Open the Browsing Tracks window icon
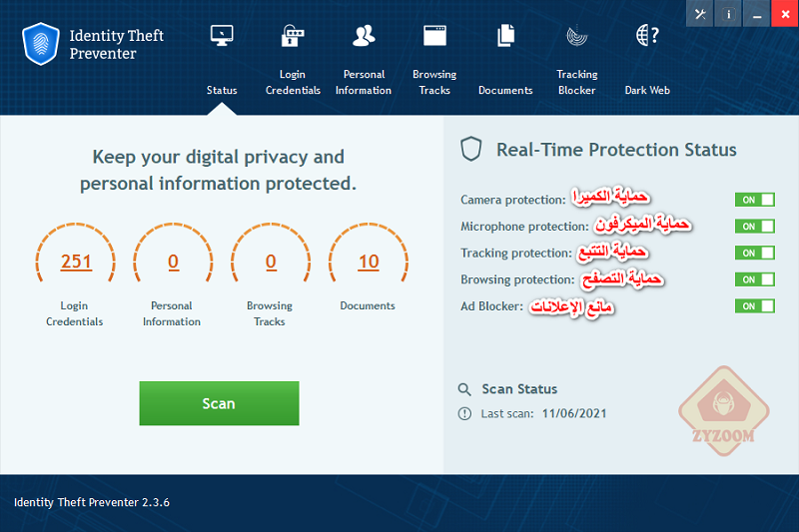 pos(434,36)
